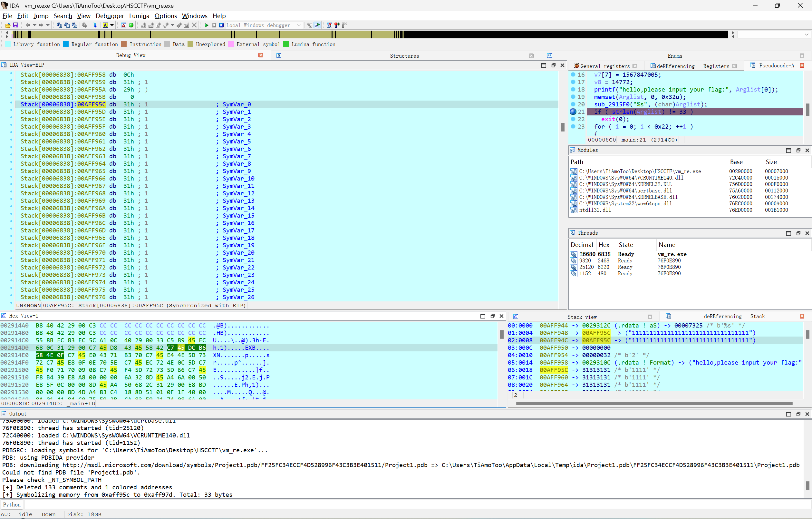The width and height of the screenshot is (812, 519).
Task: Jump forward with the right arrow icon
Action: pyautogui.click(x=41, y=25)
